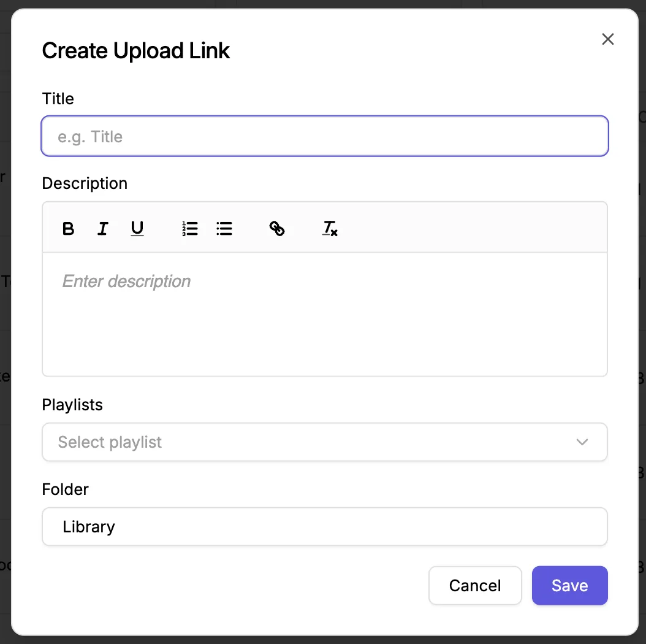Click the Title field label
Image resolution: width=646 pixels, height=644 pixels.
[x=58, y=99]
